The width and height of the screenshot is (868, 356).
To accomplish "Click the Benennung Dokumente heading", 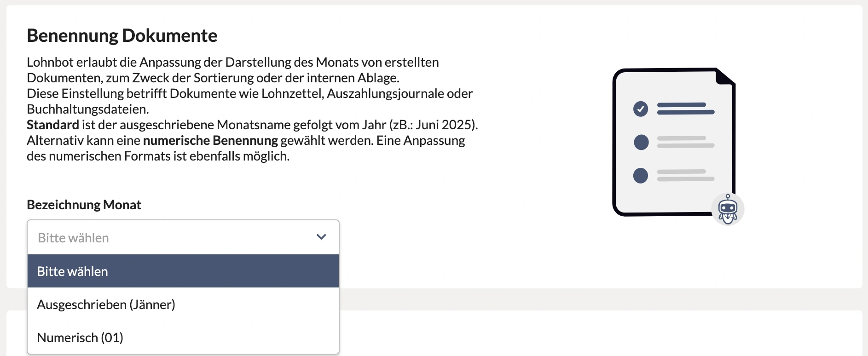I will coord(122,35).
